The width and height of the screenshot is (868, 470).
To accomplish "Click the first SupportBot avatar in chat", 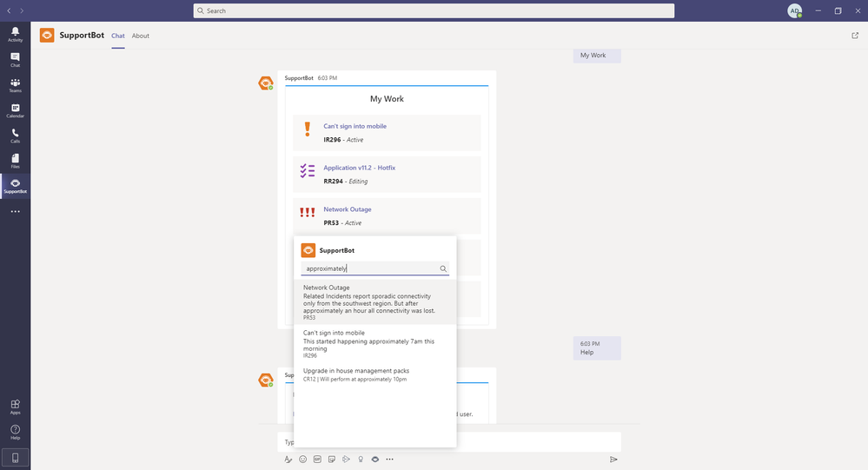I will pos(266,83).
